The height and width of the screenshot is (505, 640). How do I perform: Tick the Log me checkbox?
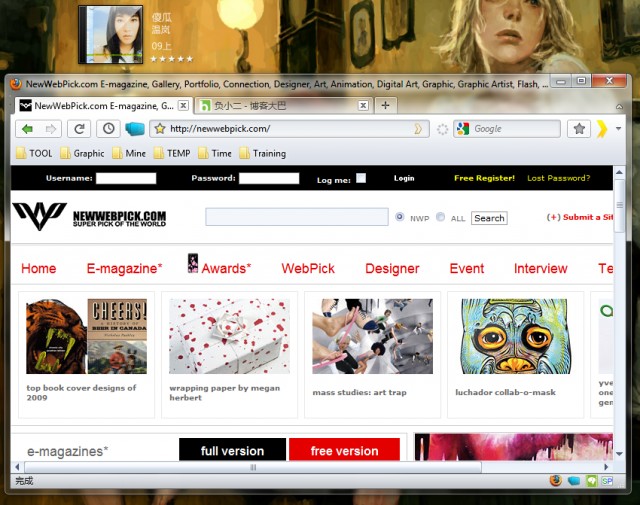click(x=361, y=178)
